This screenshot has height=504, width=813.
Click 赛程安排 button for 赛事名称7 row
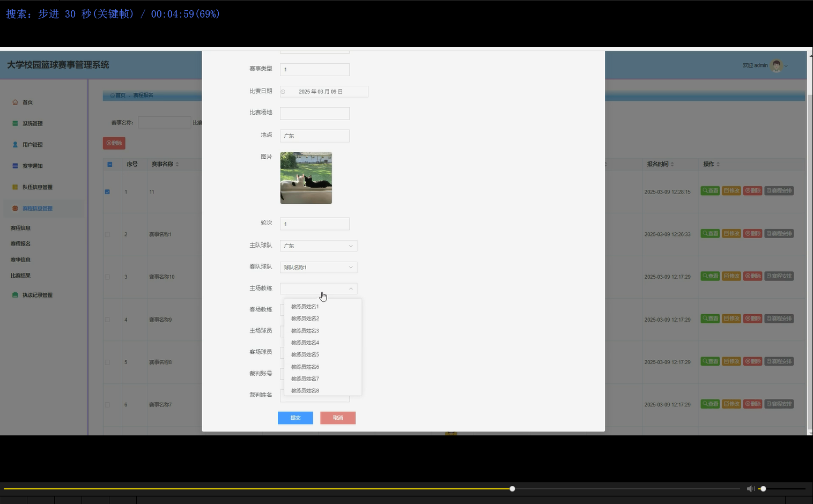(x=779, y=404)
